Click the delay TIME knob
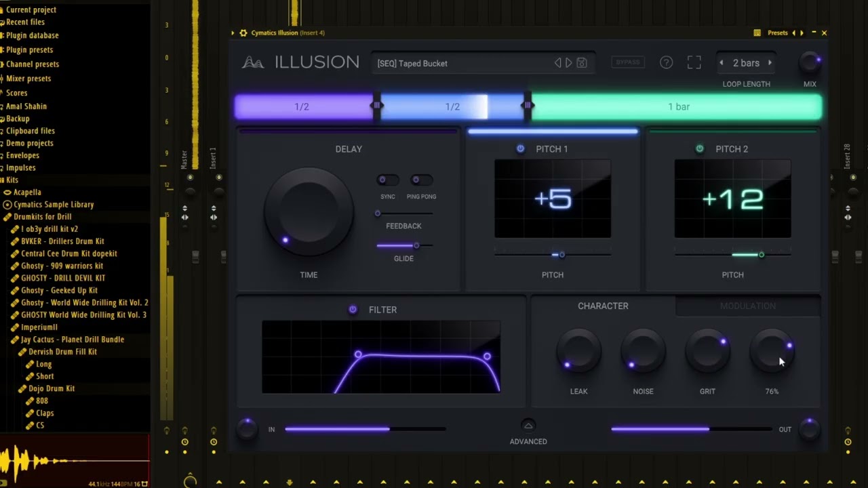 (x=309, y=212)
